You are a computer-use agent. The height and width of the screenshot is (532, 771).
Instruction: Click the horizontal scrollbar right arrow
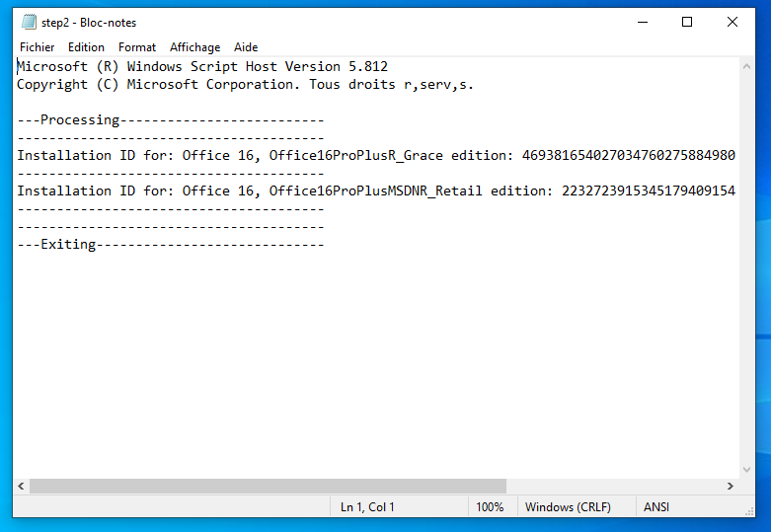[x=731, y=487]
